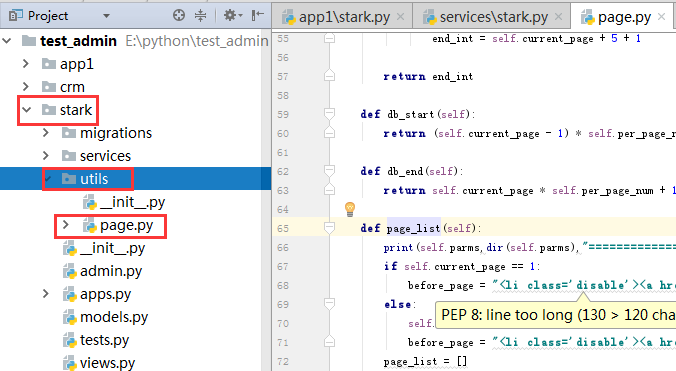Open the Project view dropdown
Viewport: 676px width, 371px height.
106,16
